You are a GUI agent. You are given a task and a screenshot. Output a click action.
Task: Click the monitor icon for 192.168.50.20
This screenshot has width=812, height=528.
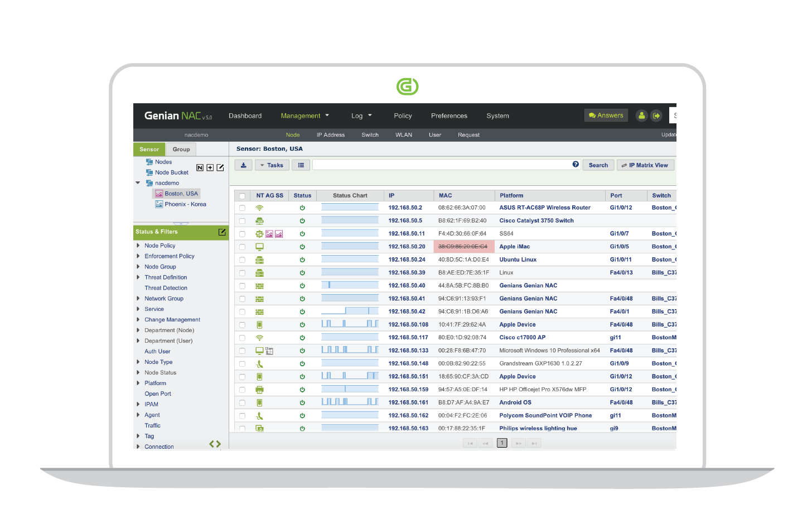(259, 247)
